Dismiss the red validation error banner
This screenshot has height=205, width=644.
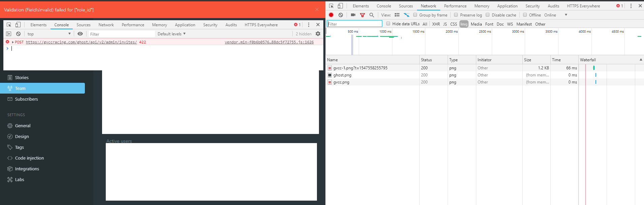coord(317,9)
